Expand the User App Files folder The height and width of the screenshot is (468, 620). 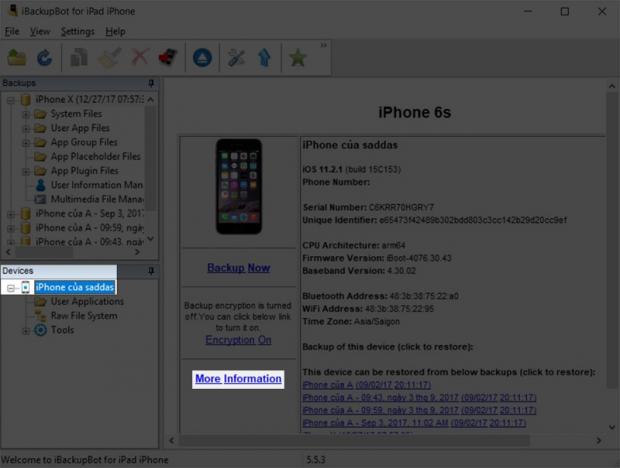[26, 129]
